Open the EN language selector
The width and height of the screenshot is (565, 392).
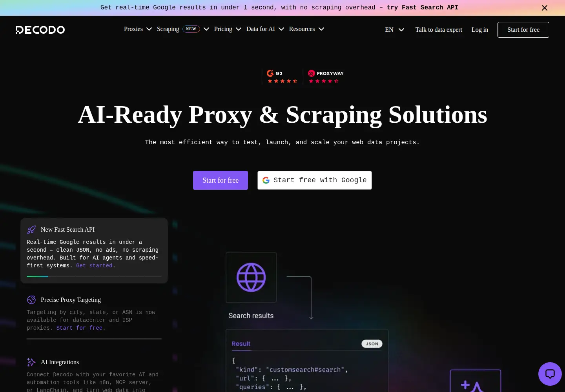click(x=395, y=30)
